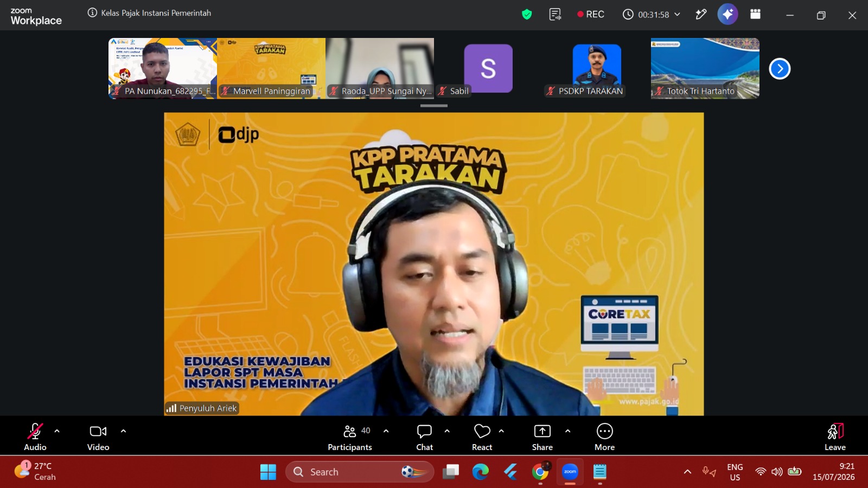Check the battery status icon
Viewport: 868px width, 488px height.
pyautogui.click(x=795, y=471)
